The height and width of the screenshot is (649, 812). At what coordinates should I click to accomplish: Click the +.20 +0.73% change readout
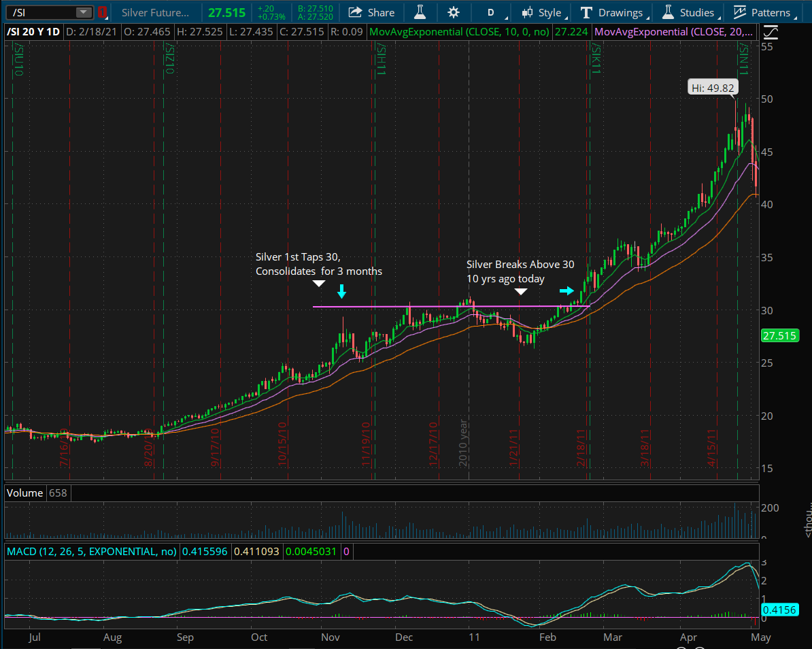(x=271, y=12)
